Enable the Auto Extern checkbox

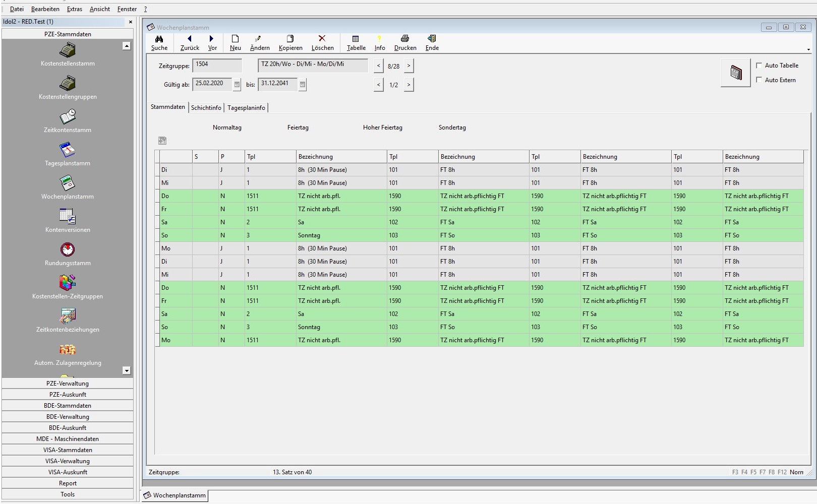point(759,80)
